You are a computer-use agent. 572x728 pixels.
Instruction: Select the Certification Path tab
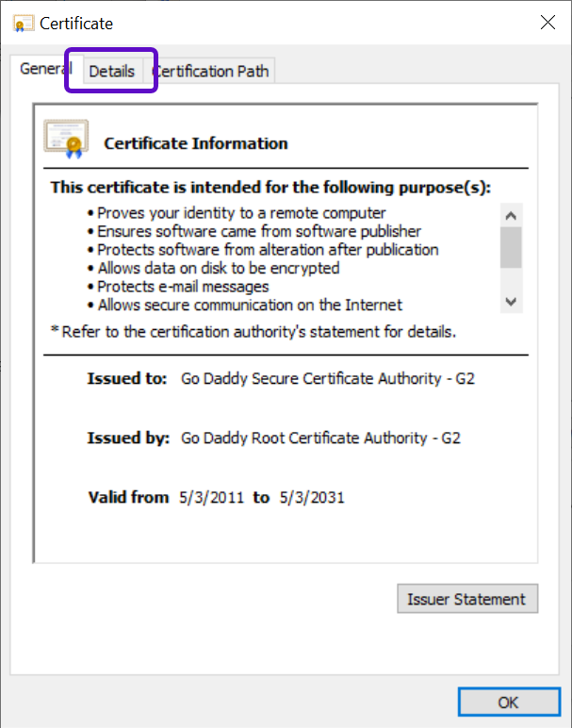(x=214, y=71)
